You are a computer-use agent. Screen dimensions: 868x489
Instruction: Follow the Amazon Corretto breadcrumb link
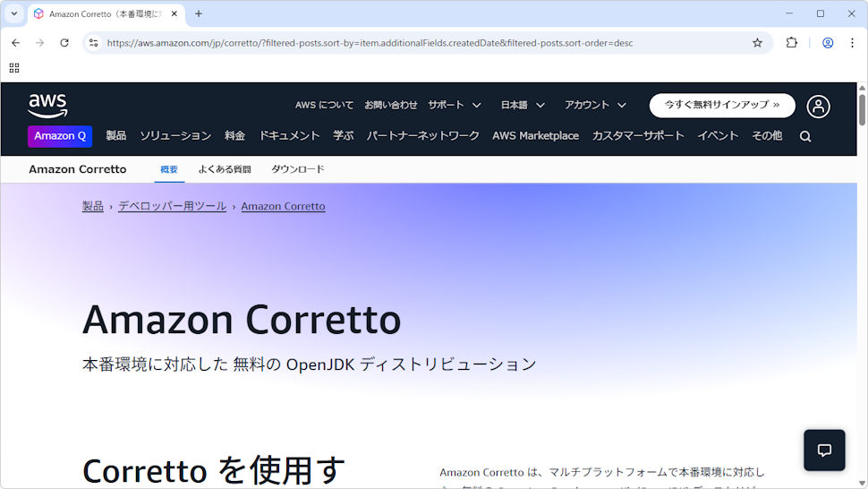[283, 206]
